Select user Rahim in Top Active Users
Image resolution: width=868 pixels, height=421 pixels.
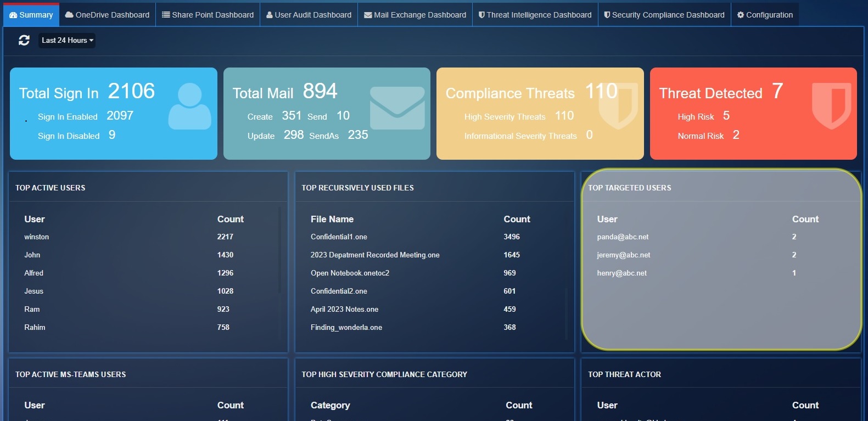click(35, 328)
